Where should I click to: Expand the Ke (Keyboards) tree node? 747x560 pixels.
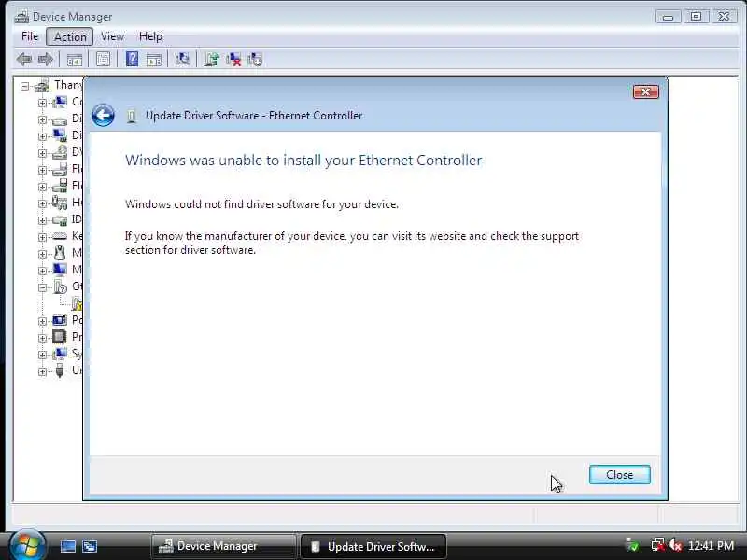point(42,237)
